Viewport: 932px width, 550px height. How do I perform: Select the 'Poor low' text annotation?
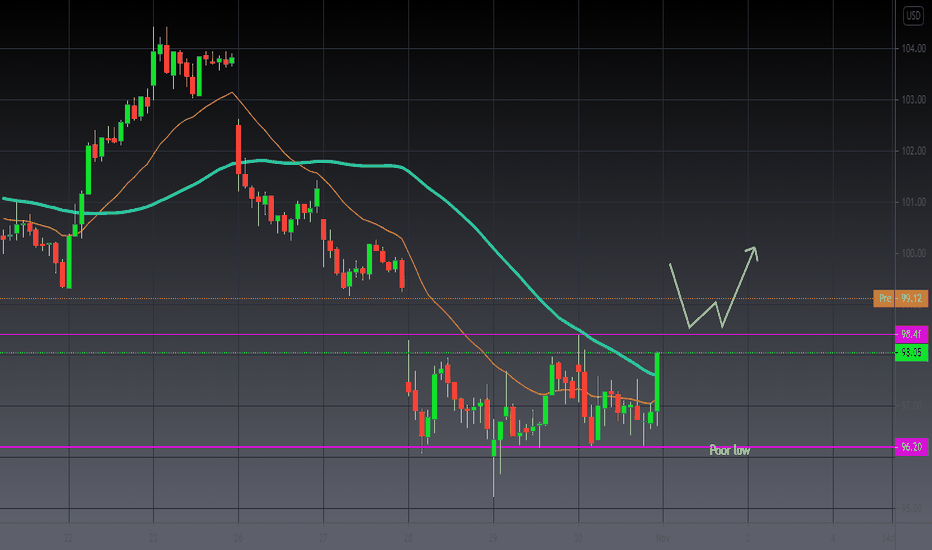tap(729, 450)
